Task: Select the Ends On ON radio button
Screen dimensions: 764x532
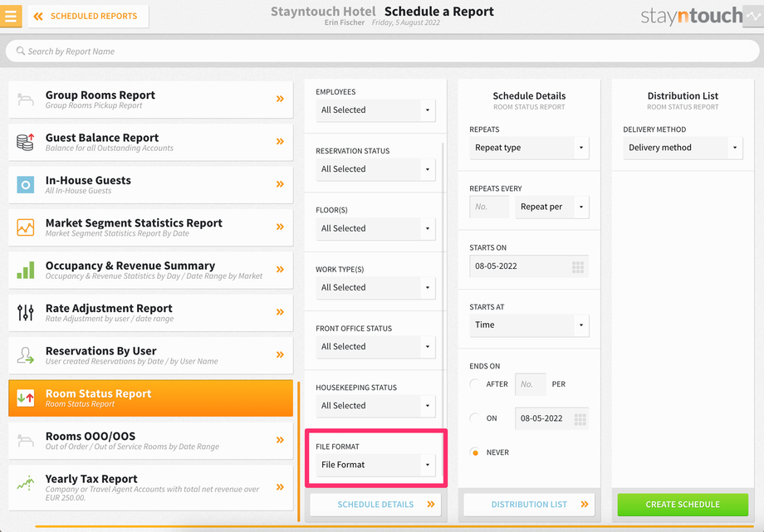Action: pyautogui.click(x=474, y=418)
